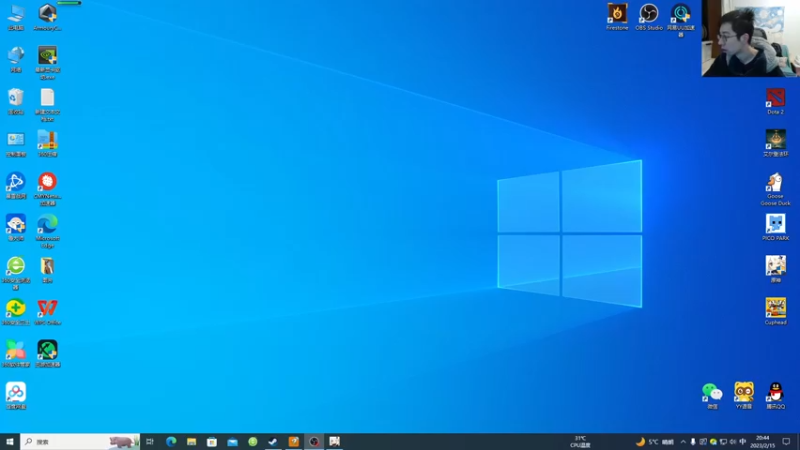
Task: Focus the taskbar search box
Action: (80, 442)
